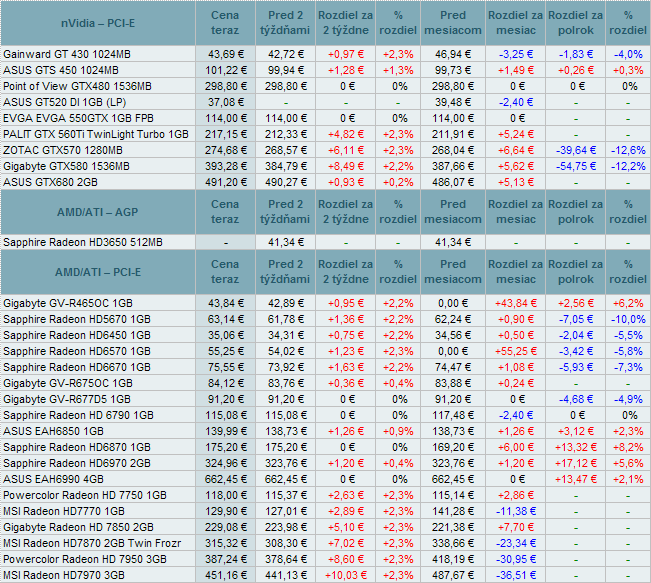This screenshot has width=651, height=583.
Task: Select the '-11,38 €' monthly difference for HD7770
Action: click(x=516, y=511)
